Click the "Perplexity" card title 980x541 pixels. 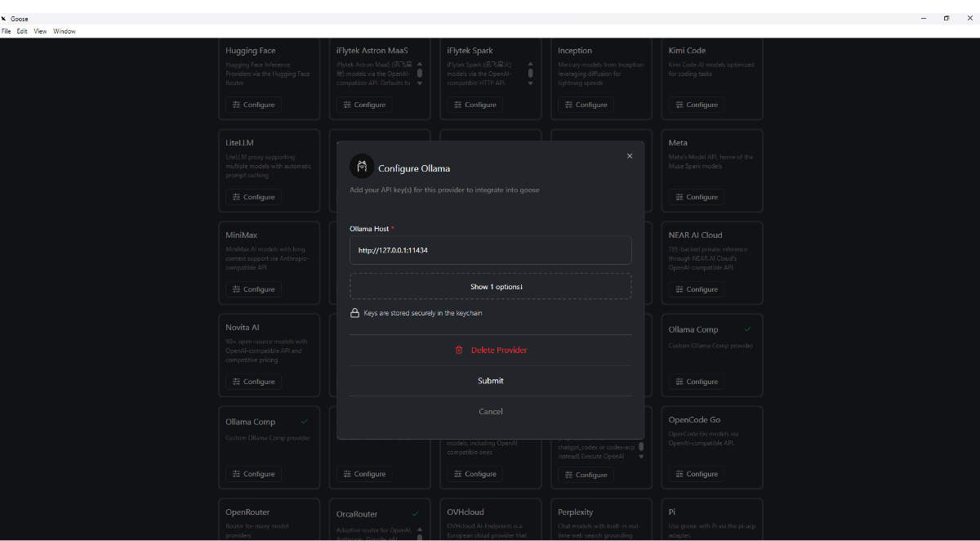[576, 512]
